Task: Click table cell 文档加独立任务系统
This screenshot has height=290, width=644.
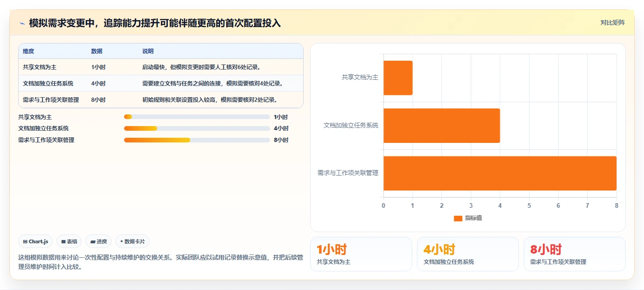Action: 48,84
